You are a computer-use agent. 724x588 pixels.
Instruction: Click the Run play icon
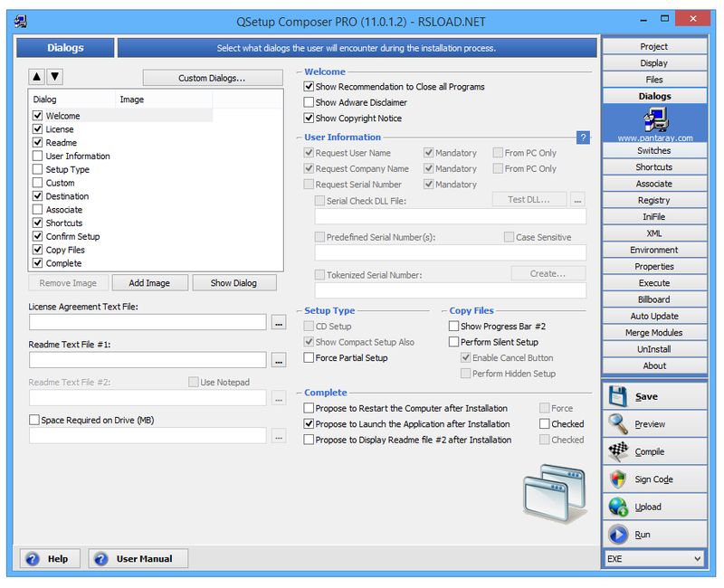click(x=618, y=535)
